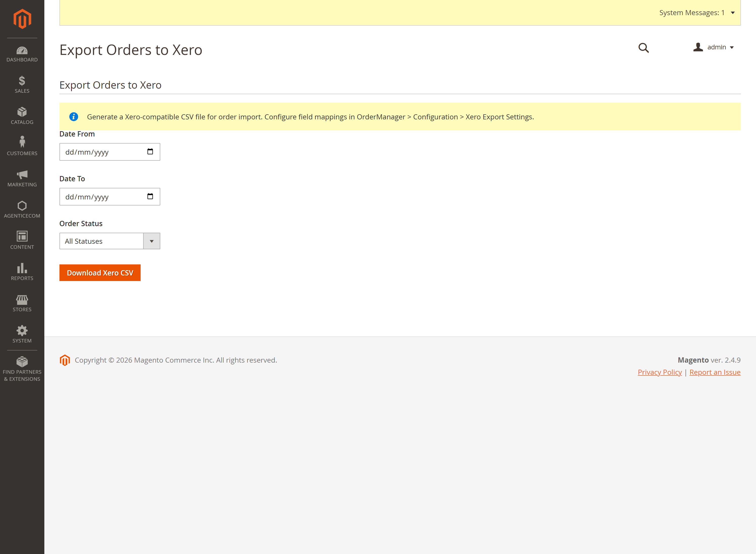Open the Dashboard menu
This screenshot has height=554, width=756.
coord(22,54)
